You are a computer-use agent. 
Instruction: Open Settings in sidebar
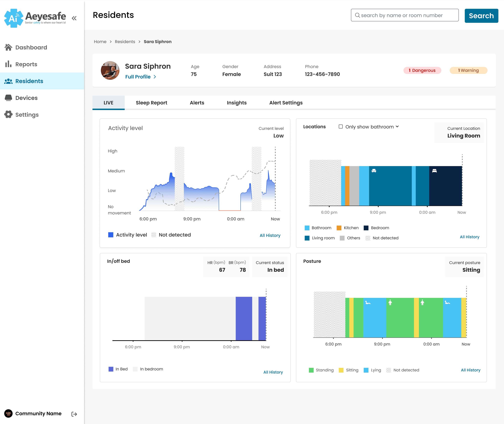pyautogui.click(x=42, y=115)
